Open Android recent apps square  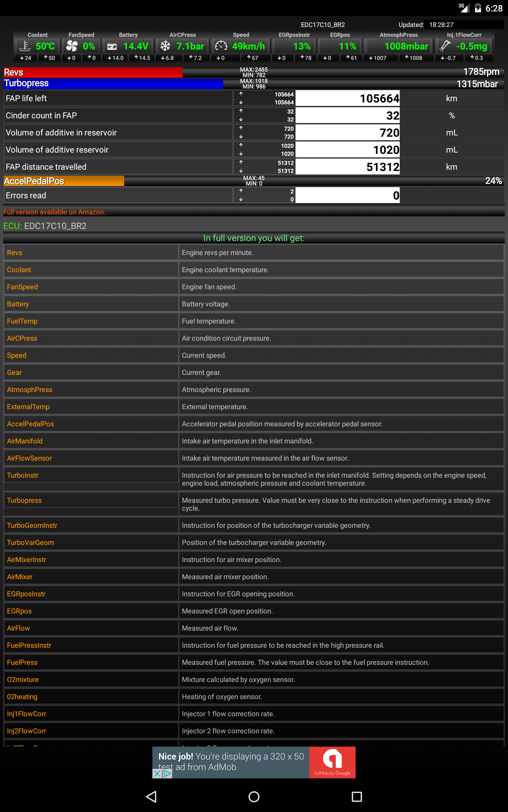coord(357,796)
